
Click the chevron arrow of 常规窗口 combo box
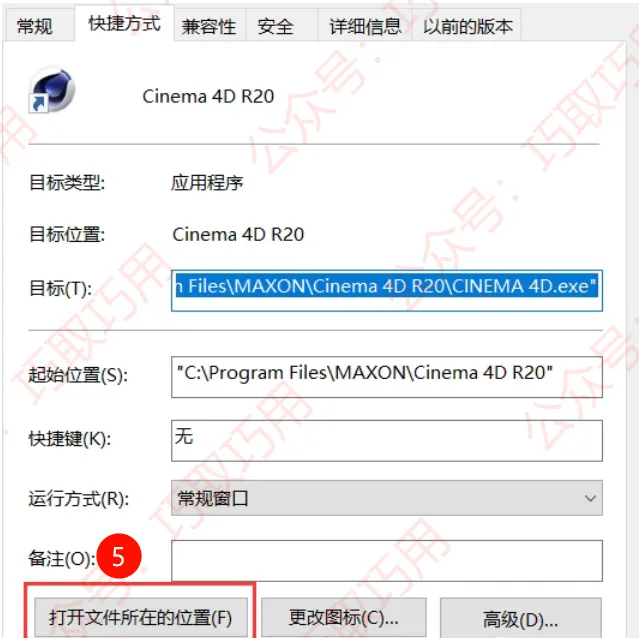point(590,498)
